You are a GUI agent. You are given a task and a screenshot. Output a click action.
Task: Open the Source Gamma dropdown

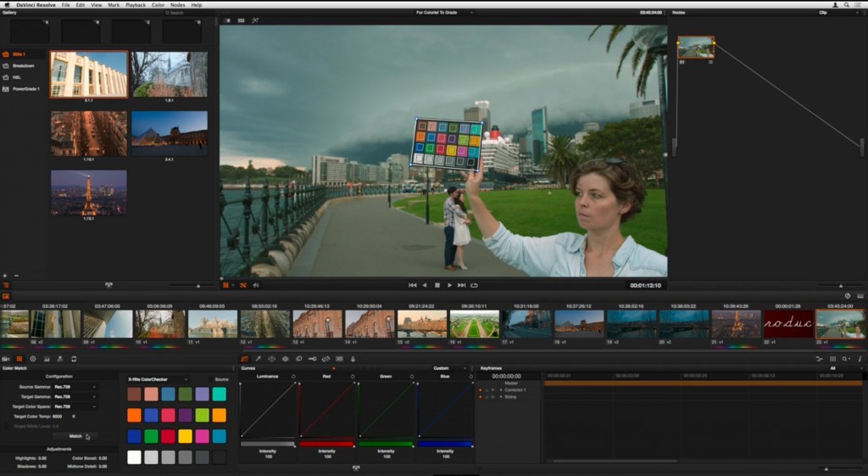(75, 387)
